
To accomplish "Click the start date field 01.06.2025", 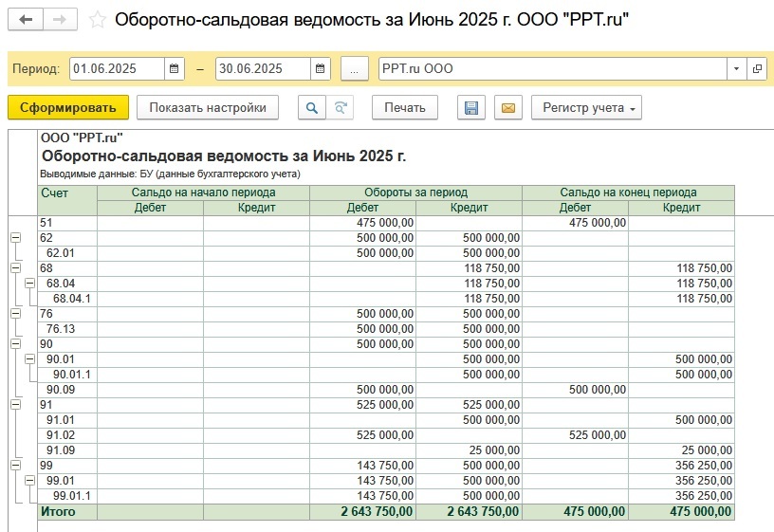I will [x=117, y=68].
